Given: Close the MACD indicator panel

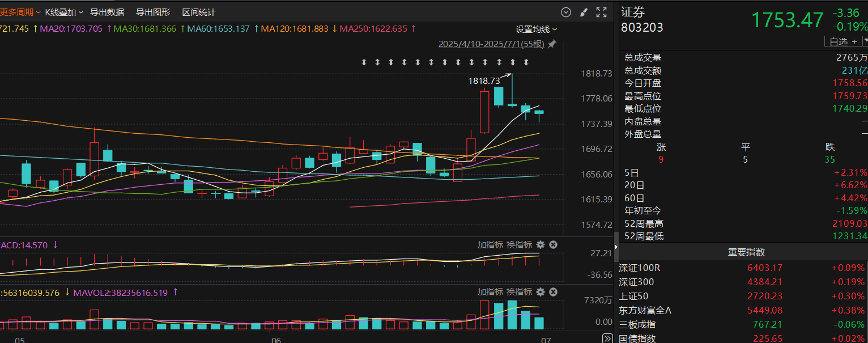Looking at the screenshot, I should point(554,244).
